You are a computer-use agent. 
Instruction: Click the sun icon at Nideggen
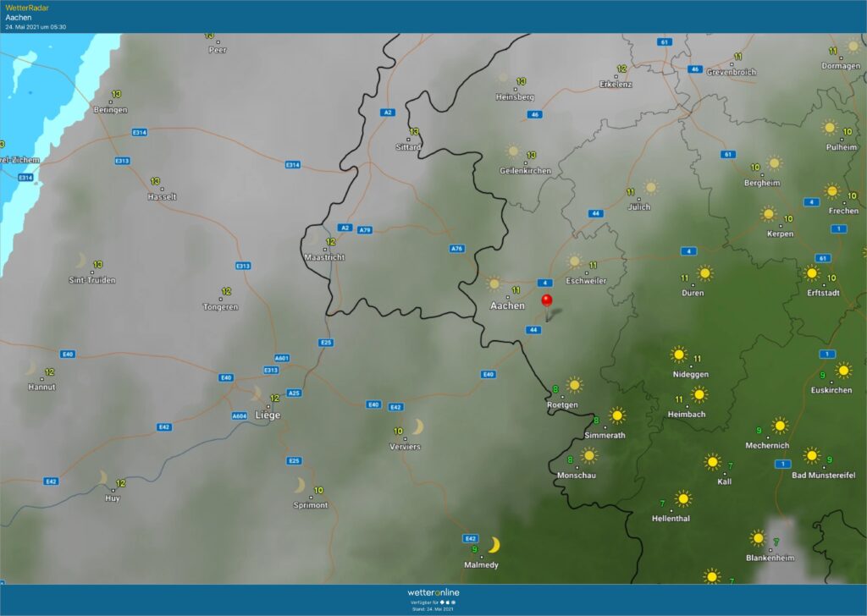pyautogui.click(x=678, y=355)
